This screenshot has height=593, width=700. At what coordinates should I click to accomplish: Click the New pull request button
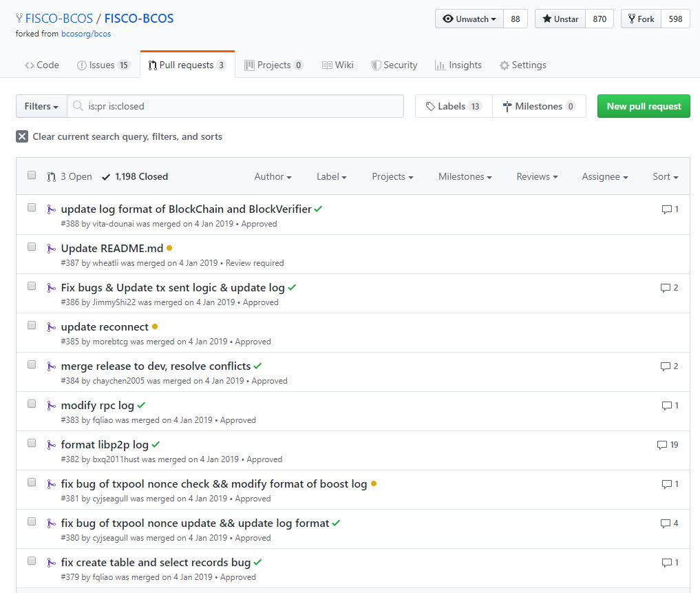[x=644, y=106]
